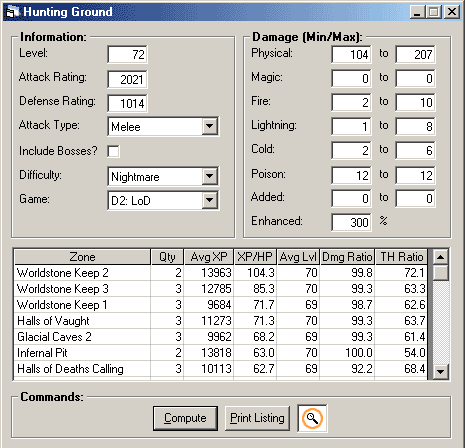Sort by the Zone column header
The height and width of the screenshot is (448, 465).
82,257
